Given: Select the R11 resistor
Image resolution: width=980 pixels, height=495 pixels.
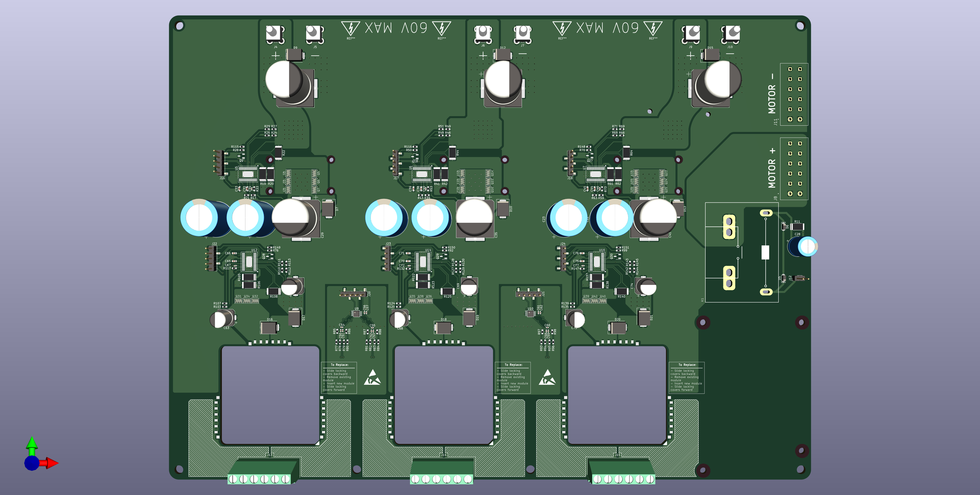Looking at the screenshot, I should pyautogui.click(x=797, y=227).
